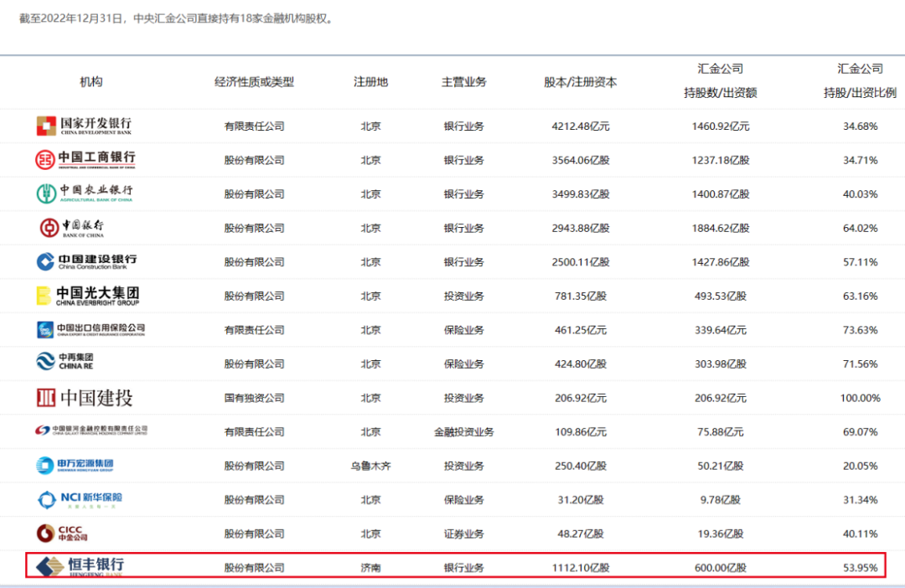Select the 乌鲁木齐 registration location cell
Image resolution: width=905 pixels, height=588 pixels.
coord(370,466)
